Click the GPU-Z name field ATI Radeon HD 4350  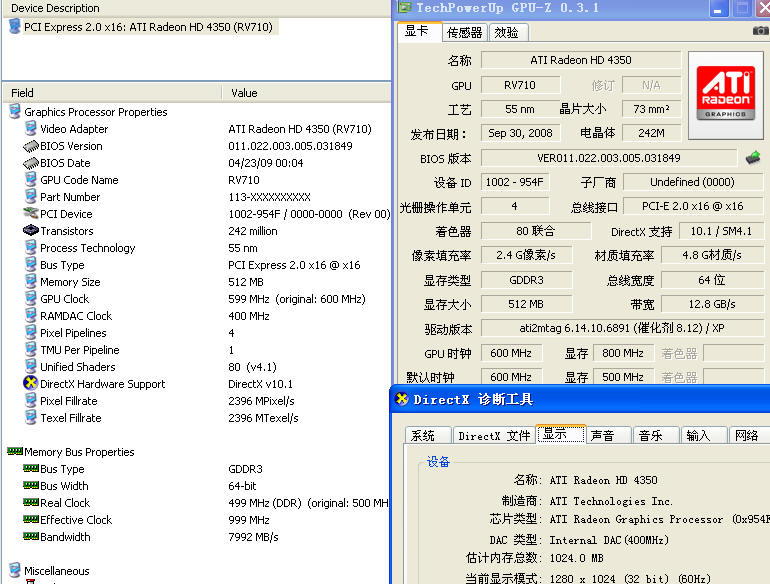coord(580,60)
